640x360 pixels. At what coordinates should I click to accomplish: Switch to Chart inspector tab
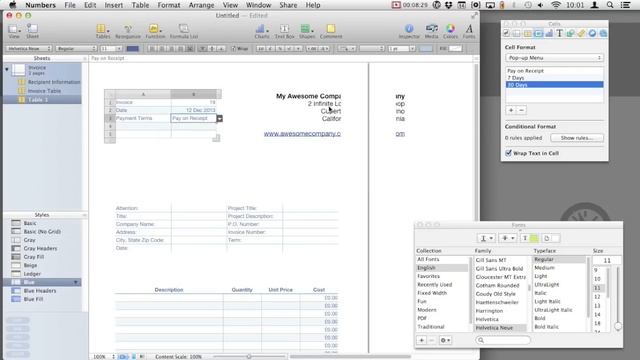point(549,33)
